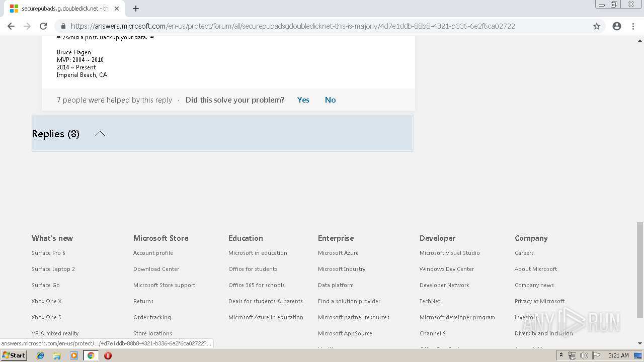
Task: Open the Privacy at Microsoft link
Action: (x=539, y=301)
